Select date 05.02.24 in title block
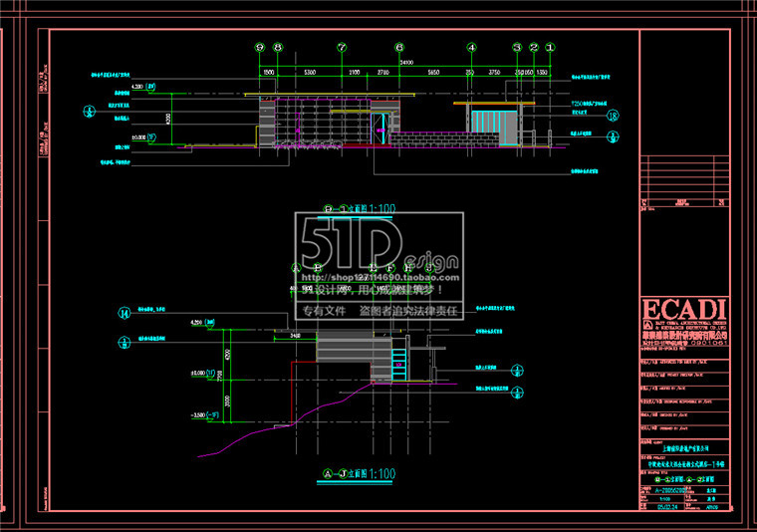Image resolution: width=757 pixels, height=532 pixels. pos(667,507)
